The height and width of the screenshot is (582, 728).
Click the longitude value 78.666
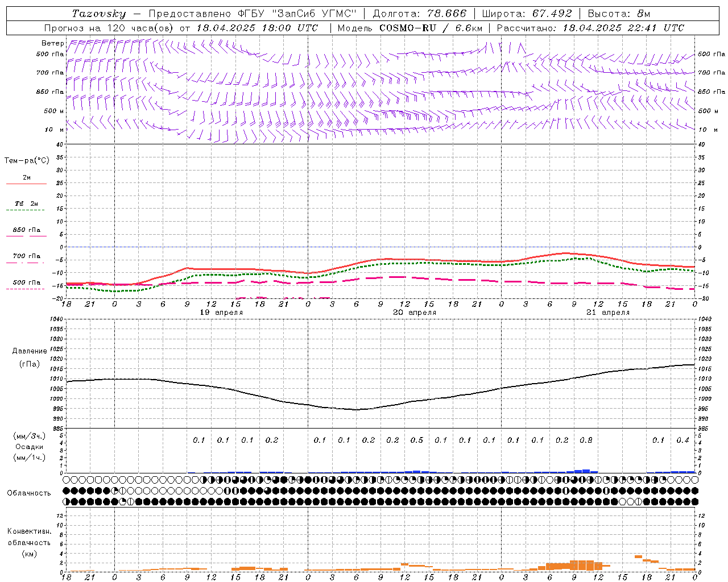point(446,14)
